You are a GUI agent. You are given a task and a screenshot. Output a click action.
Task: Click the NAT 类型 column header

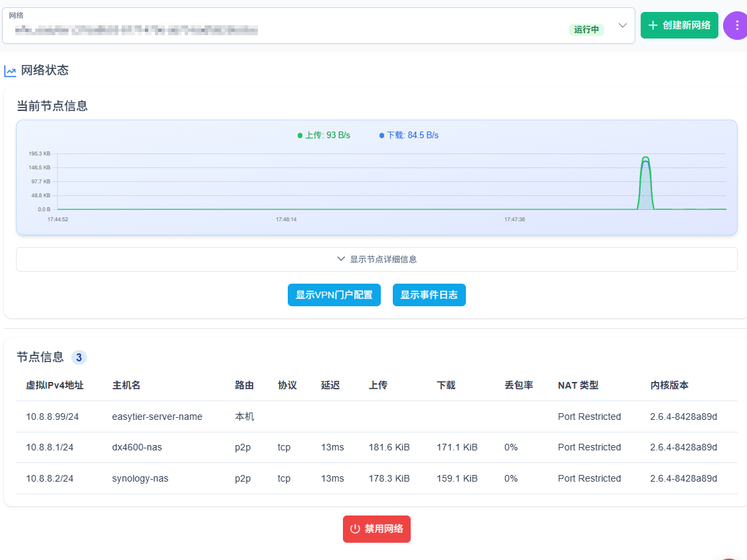578,385
